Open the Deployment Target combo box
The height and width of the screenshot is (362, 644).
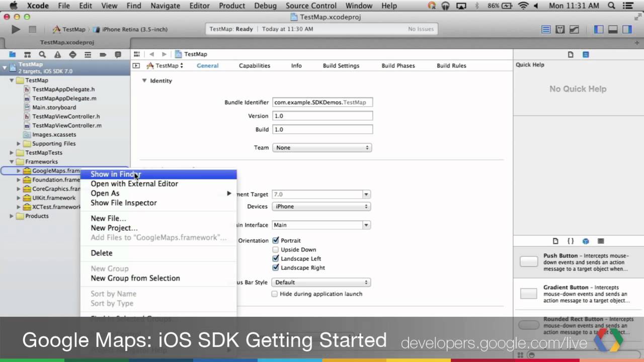tap(321, 194)
